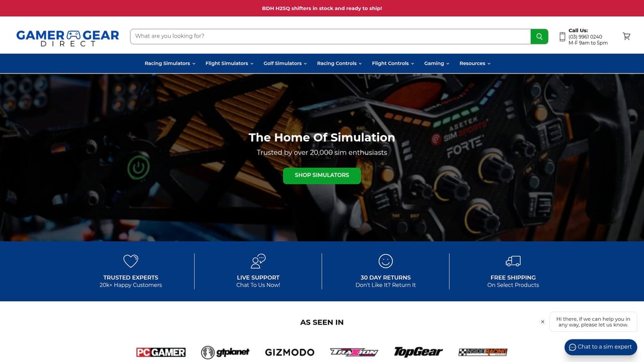This screenshot has height=362, width=644.
Task: Click the BDH H2SQ shifters banner
Action: [x=322, y=8]
